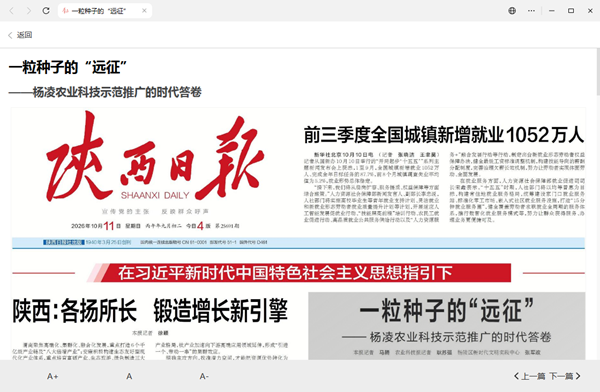Reload the page with refresh icon
The height and width of the screenshot is (392, 600).
point(46,11)
